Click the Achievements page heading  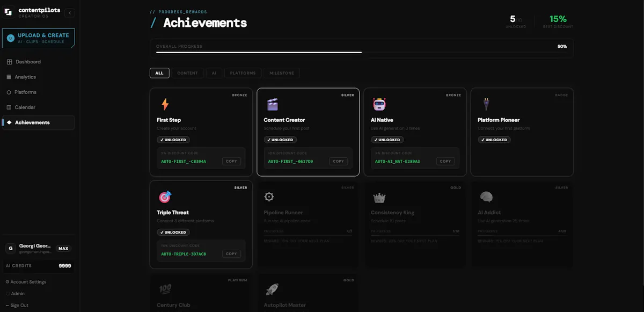pyautogui.click(x=205, y=23)
